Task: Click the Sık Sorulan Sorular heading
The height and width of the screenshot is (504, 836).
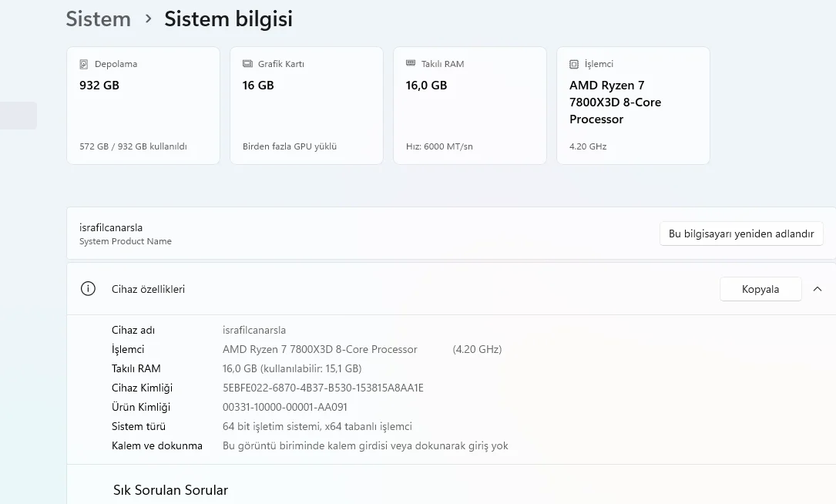Action: point(170,490)
